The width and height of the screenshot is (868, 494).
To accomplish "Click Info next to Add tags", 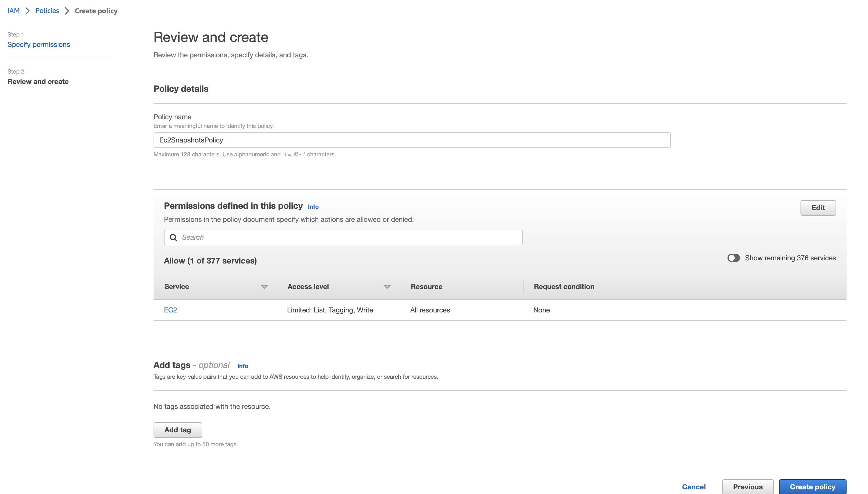I will (242, 366).
